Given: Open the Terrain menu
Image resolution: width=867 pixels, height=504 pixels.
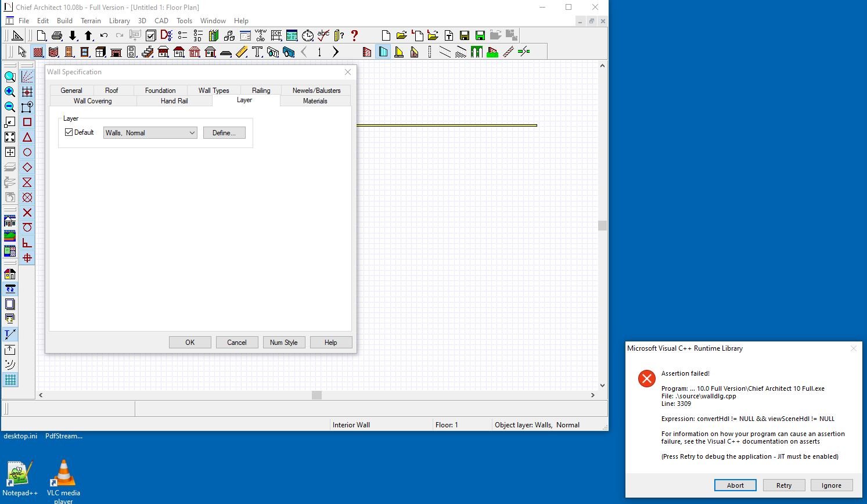Looking at the screenshot, I should click(x=91, y=21).
